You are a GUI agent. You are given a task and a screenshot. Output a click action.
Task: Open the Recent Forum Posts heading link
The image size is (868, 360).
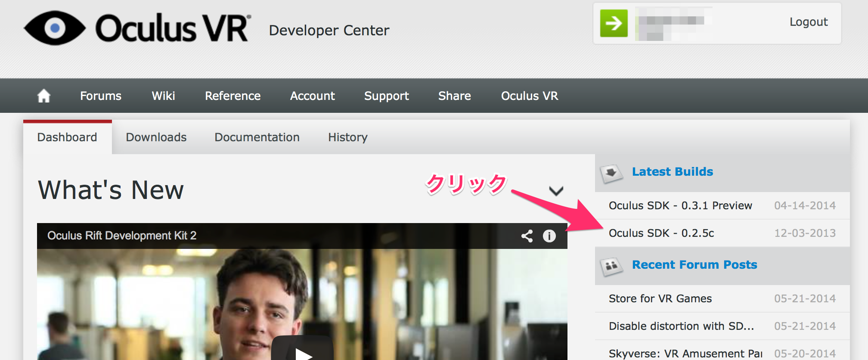click(x=694, y=264)
